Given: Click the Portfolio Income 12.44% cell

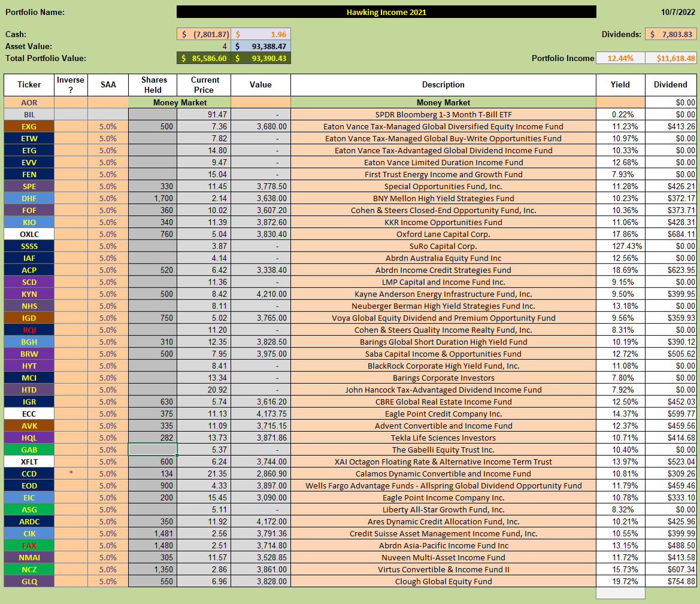Looking at the screenshot, I should (x=620, y=58).
